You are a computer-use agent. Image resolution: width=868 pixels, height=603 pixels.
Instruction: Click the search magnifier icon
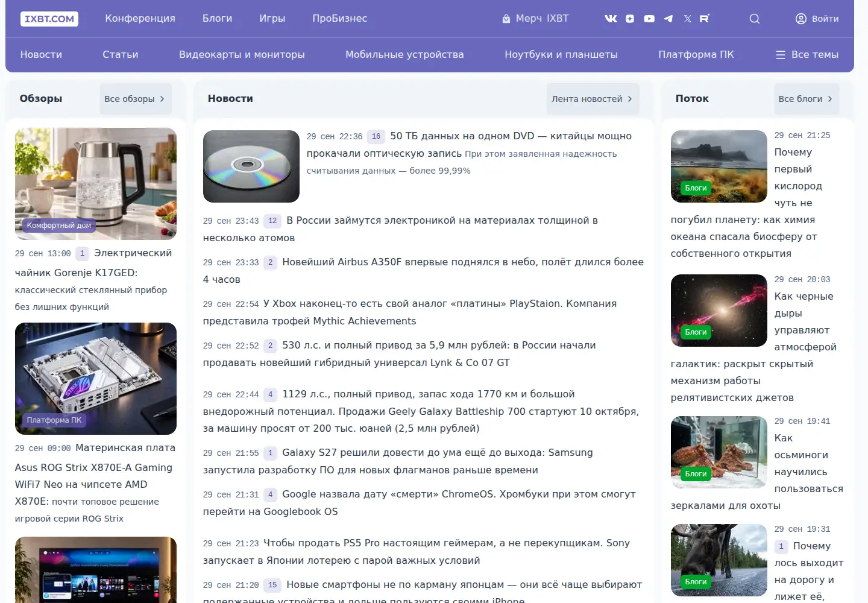754,19
